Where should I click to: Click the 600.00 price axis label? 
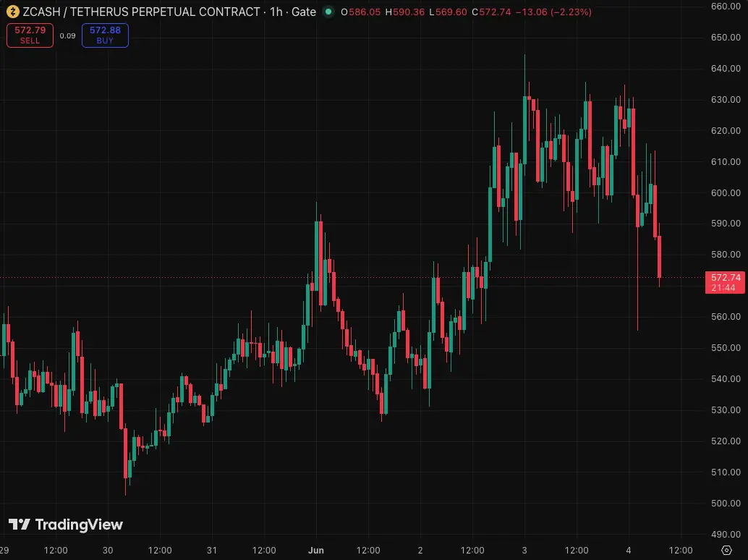click(726, 192)
